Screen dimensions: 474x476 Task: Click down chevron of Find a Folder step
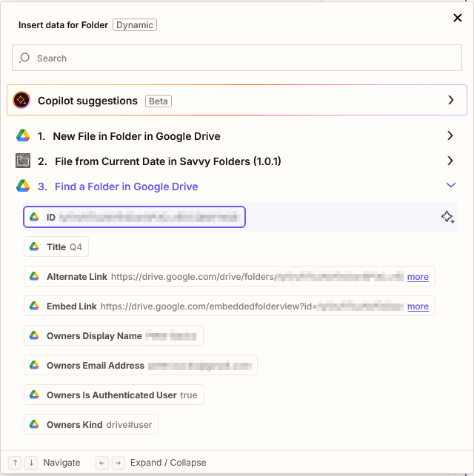451,185
